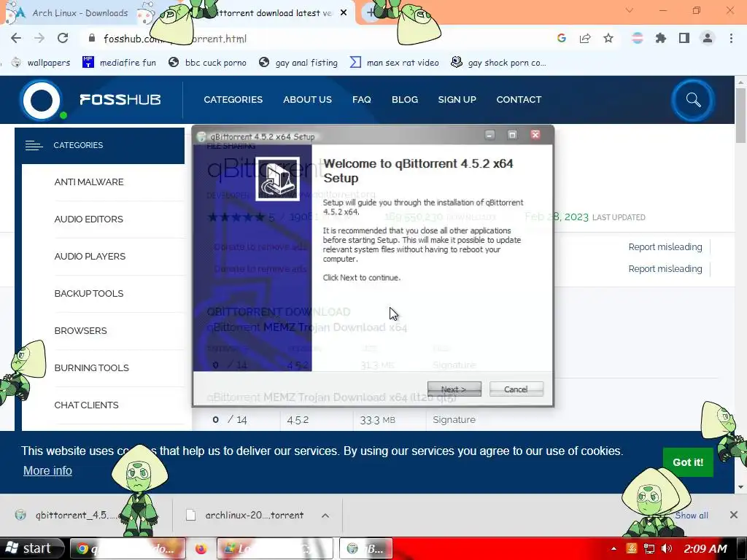Expand options for archlinux torrent download
The width and height of the screenshot is (747, 560).
pos(325,516)
